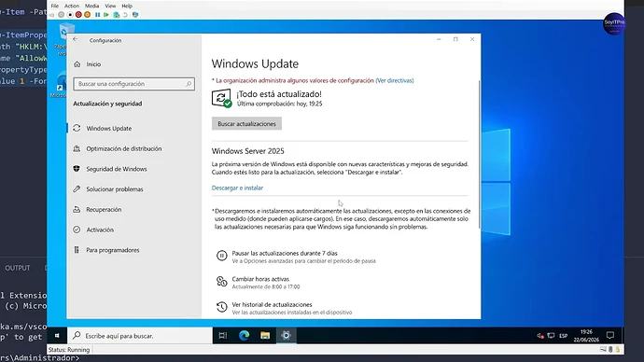Screen dimensions: 644x362
Task: Click Cambiar horas activas option
Action: 260,279
